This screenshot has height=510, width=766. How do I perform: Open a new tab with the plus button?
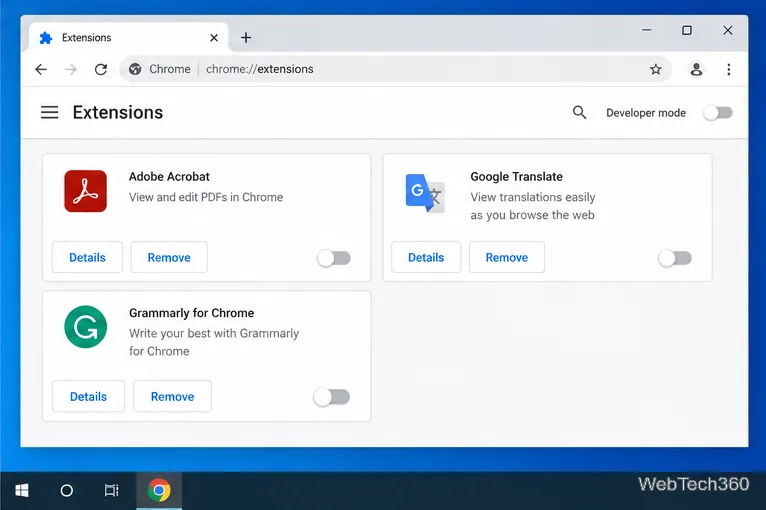click(x=246, y=38)
